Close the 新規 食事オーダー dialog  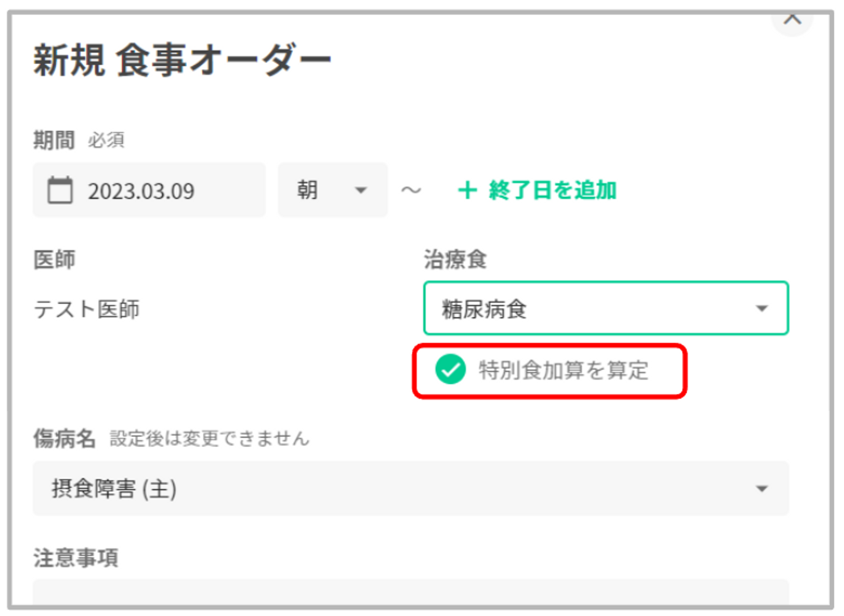pos(792,19)
